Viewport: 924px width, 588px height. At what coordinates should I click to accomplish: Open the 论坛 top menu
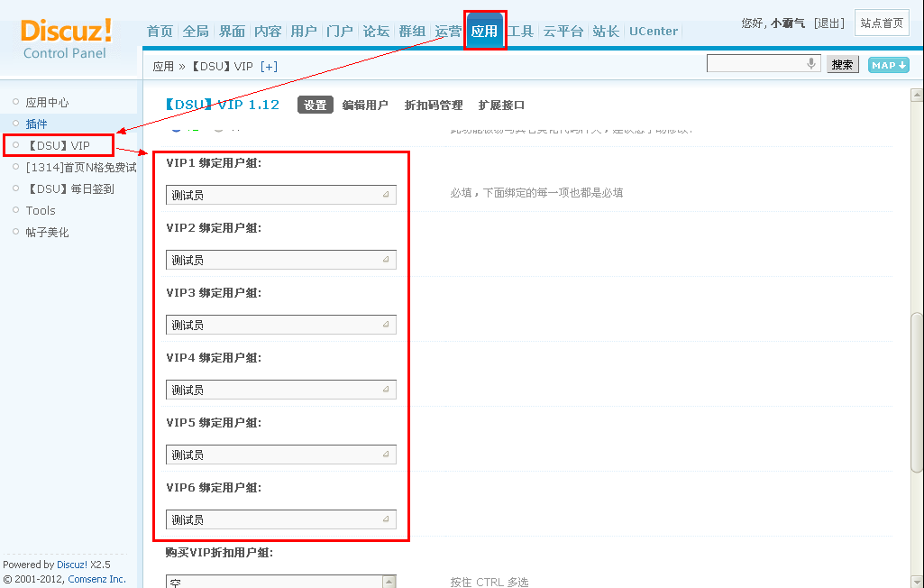coord(376,32)
